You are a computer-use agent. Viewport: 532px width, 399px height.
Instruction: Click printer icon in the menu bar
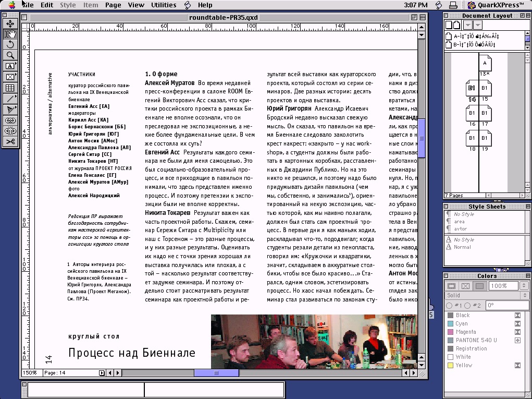coord(453,5)
